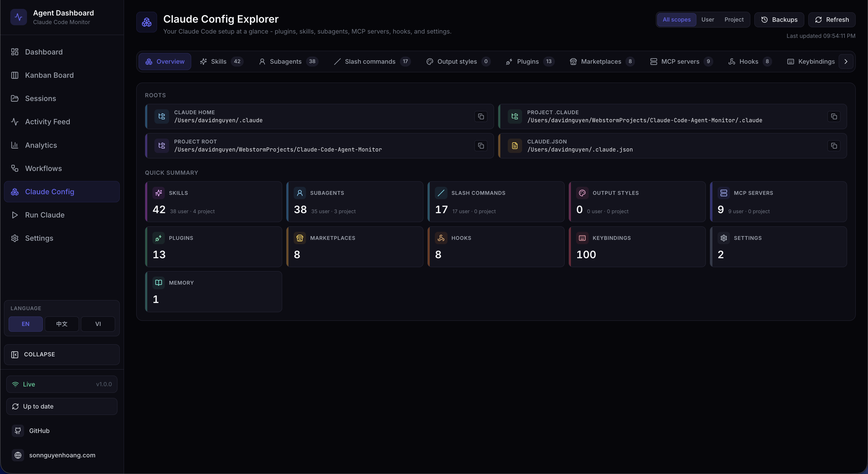Image resolution: width=868 pixels, height=474 pixels.
Task: Click the Settings card gear icon
Action: point(723,238)
